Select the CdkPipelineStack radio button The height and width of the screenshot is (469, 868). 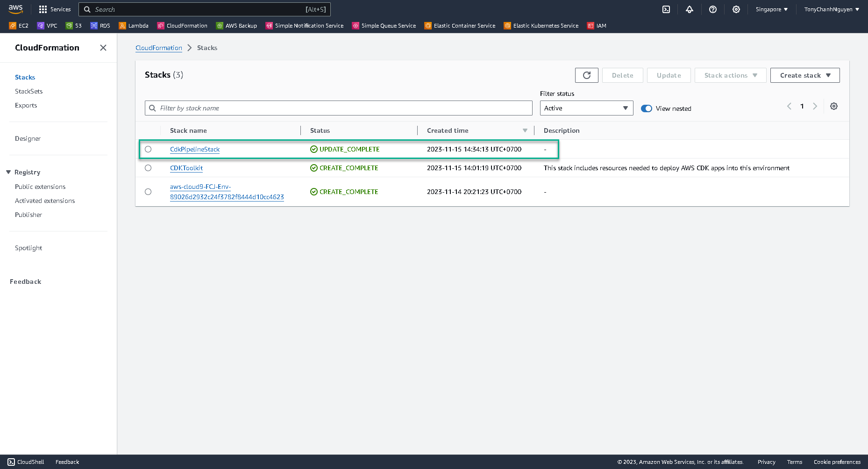[148, 149]
